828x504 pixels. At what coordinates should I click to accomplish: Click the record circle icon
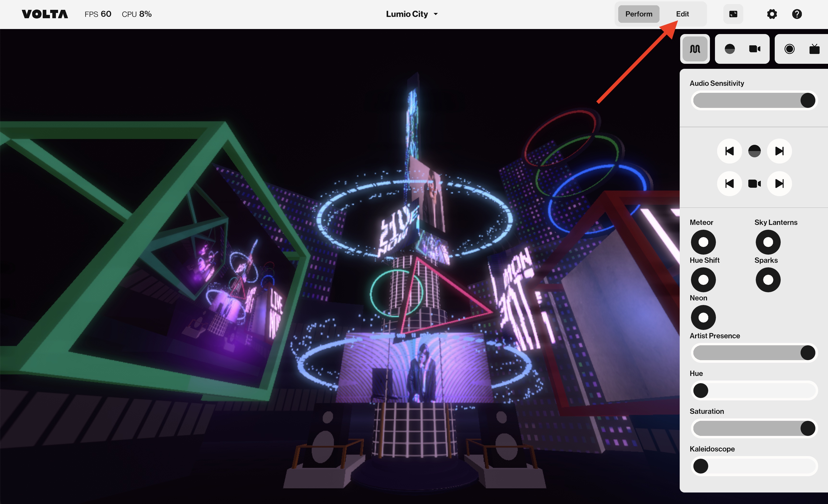(x=789, y=49)
